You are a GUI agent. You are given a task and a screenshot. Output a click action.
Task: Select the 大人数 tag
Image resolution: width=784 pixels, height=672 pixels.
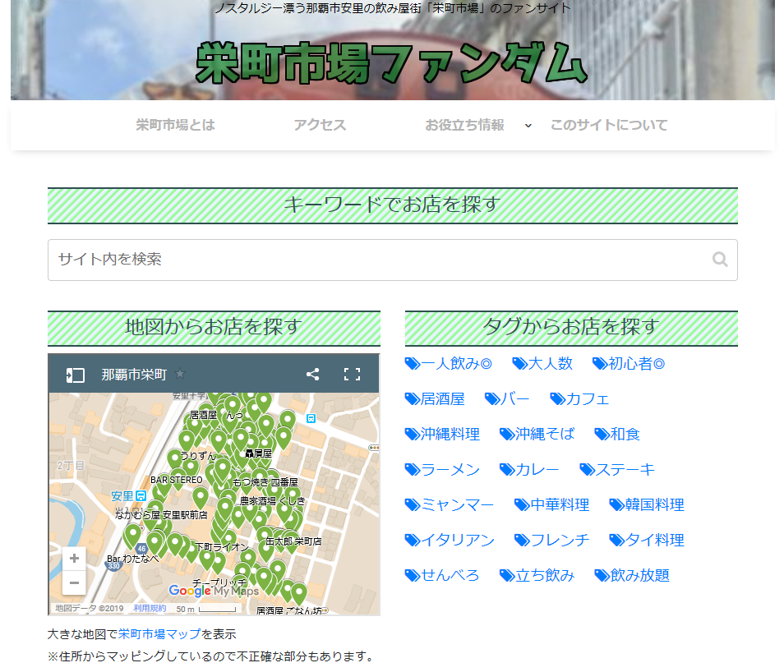pos(542,363)
